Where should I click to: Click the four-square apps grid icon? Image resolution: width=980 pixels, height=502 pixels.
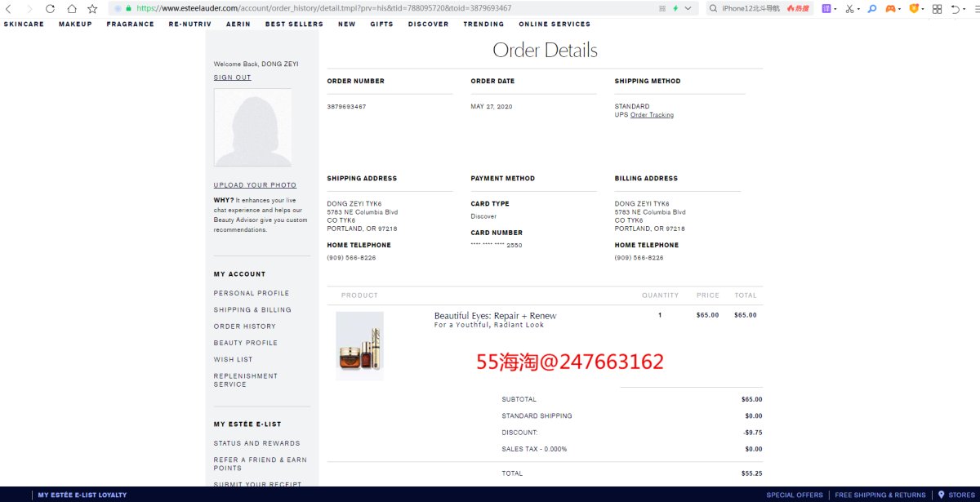(937, 8)
